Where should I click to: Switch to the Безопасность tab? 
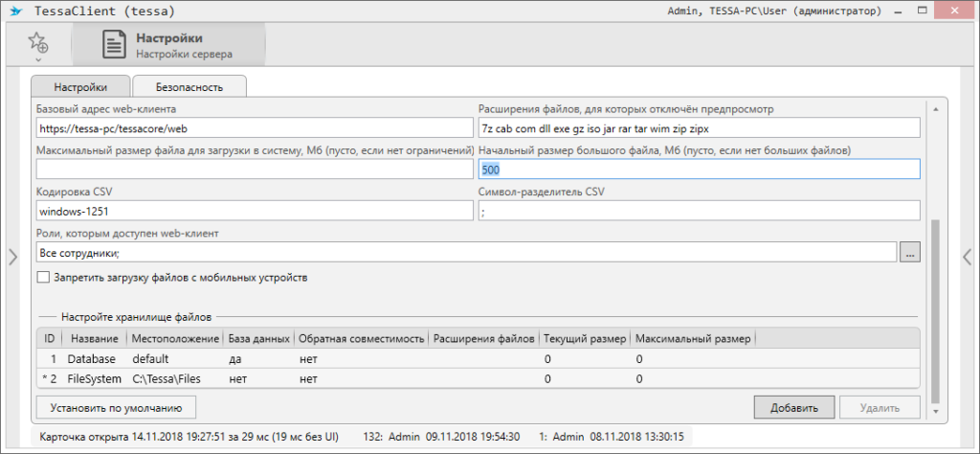pos(189,86)
